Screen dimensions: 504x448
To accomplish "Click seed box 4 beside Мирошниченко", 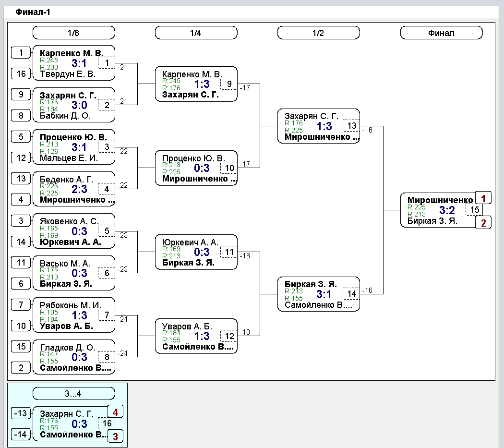I will 21,199.
